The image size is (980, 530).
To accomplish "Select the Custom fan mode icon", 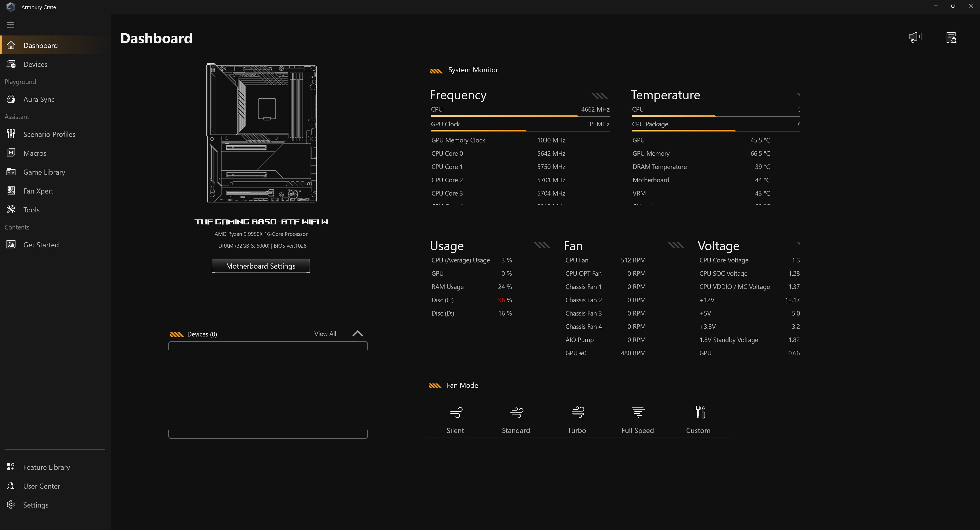I will 700,412.
